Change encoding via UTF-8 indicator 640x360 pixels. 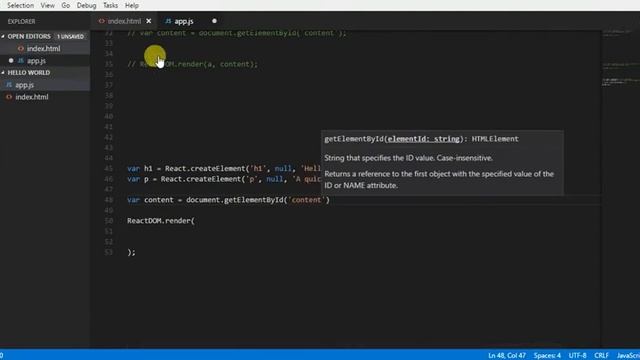point(577,356)
